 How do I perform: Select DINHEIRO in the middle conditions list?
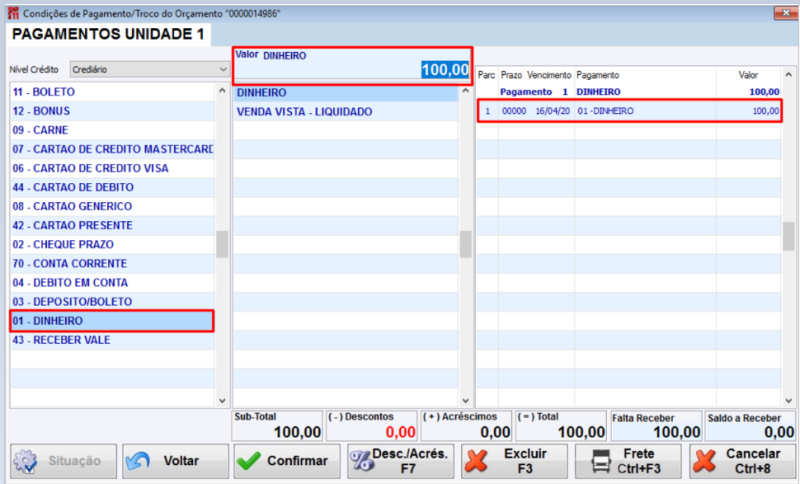click(346, 93)
